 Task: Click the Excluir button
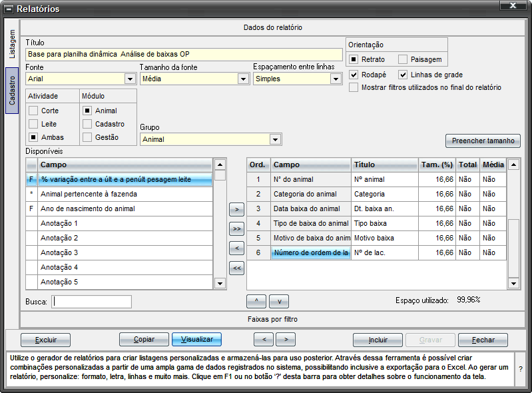point(45,340)
